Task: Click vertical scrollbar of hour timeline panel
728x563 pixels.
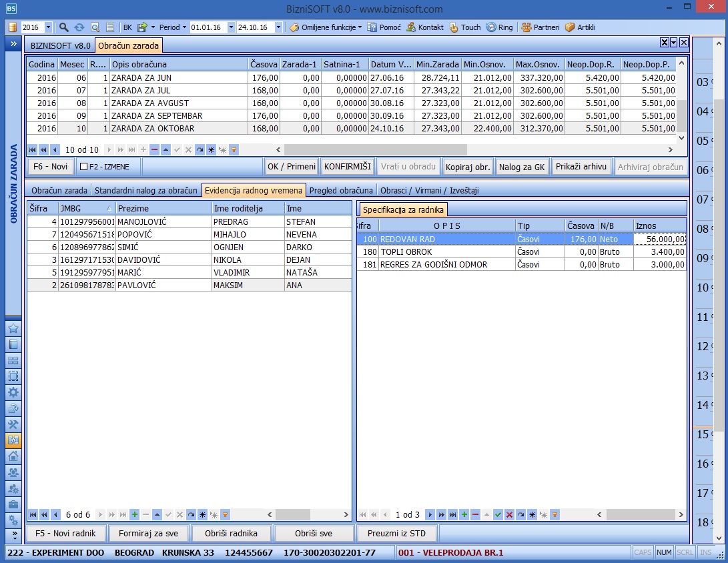Action: point(719,290)
